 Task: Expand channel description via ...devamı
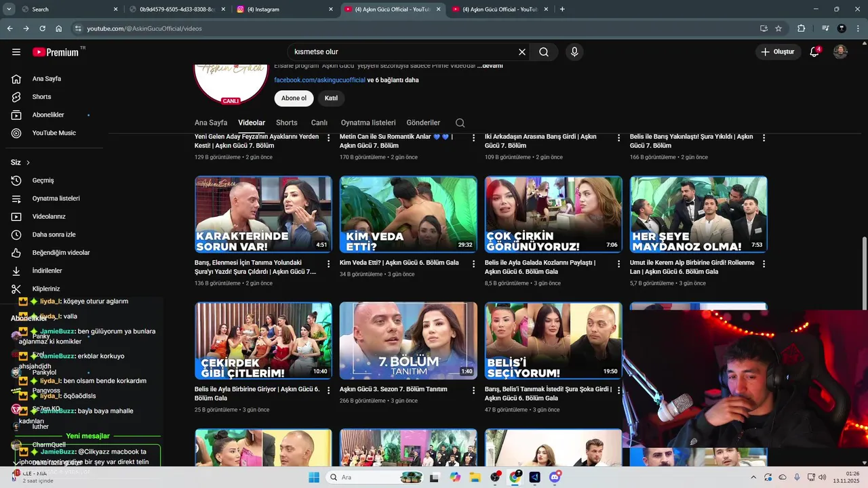pos(490,66)
